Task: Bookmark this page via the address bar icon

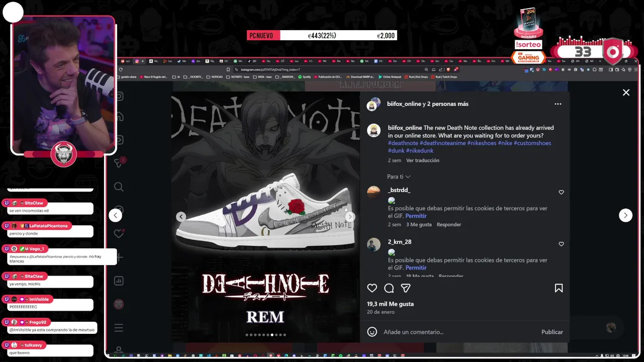Action: coord(228,69)
